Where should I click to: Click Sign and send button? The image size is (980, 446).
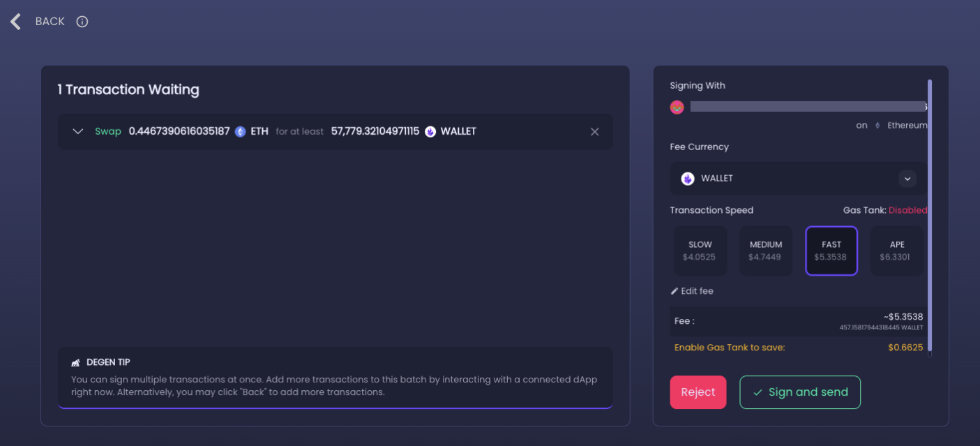pyautogui.click(x=800, y=392)
